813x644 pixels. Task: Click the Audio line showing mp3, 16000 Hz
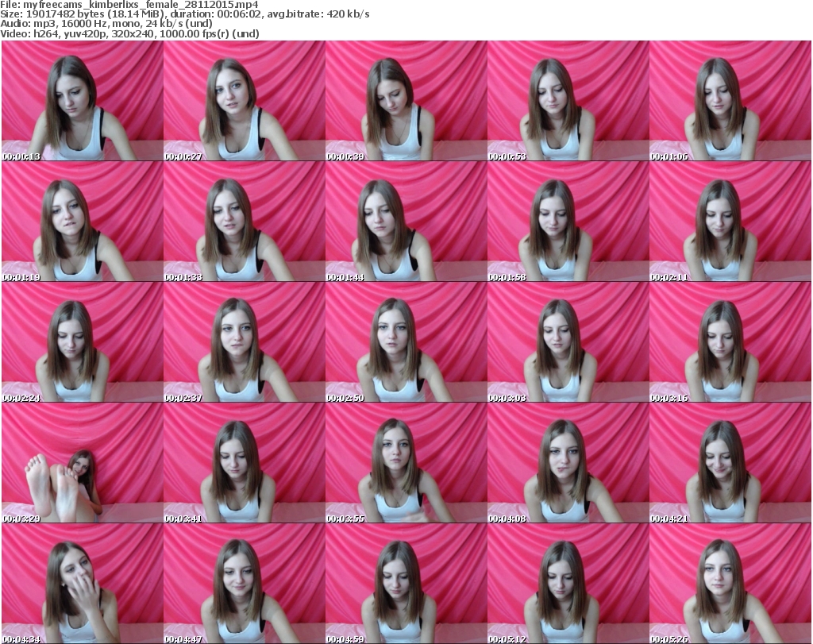click(106, 23)
